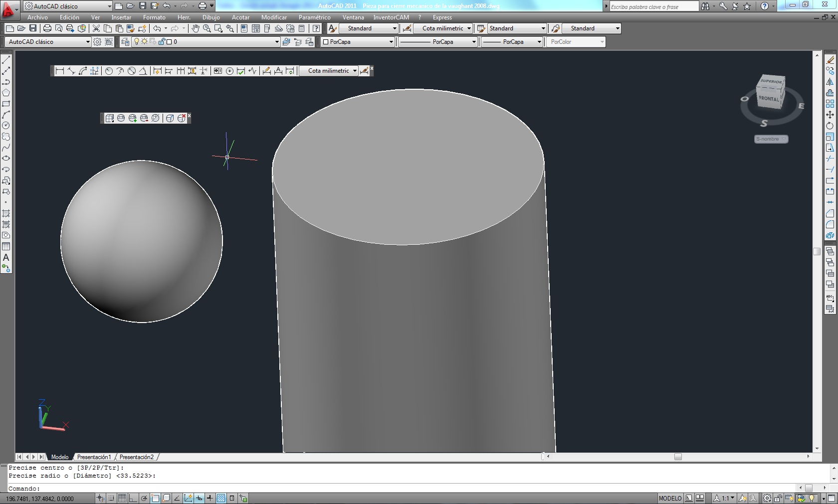Click the horizontal scrollbar thumb
838x504 pixels.
678,457
